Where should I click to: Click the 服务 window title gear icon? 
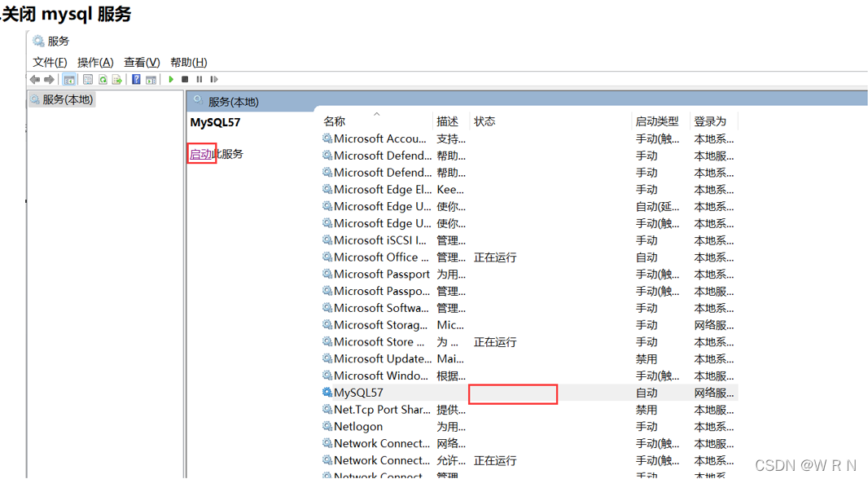coord(38,41)
